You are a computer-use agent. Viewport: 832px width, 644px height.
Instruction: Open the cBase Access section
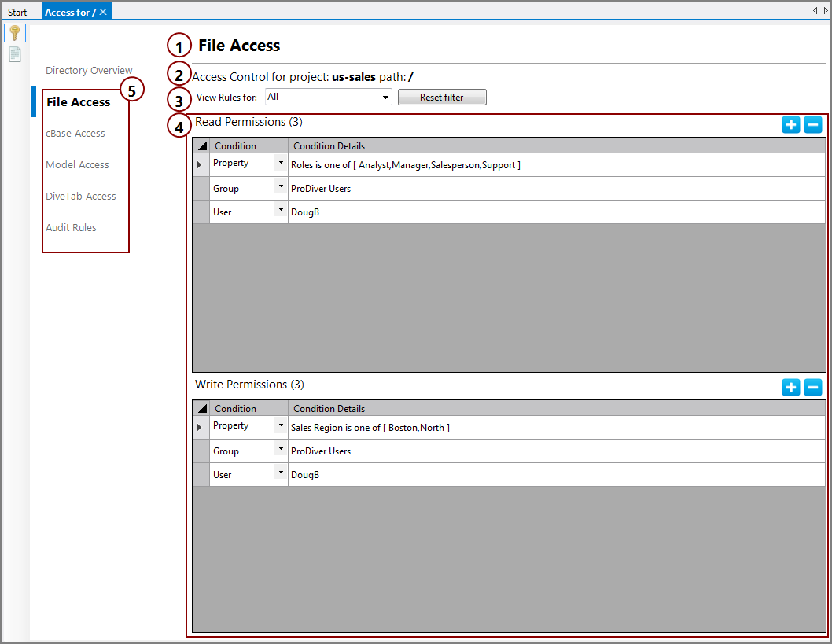75,133
